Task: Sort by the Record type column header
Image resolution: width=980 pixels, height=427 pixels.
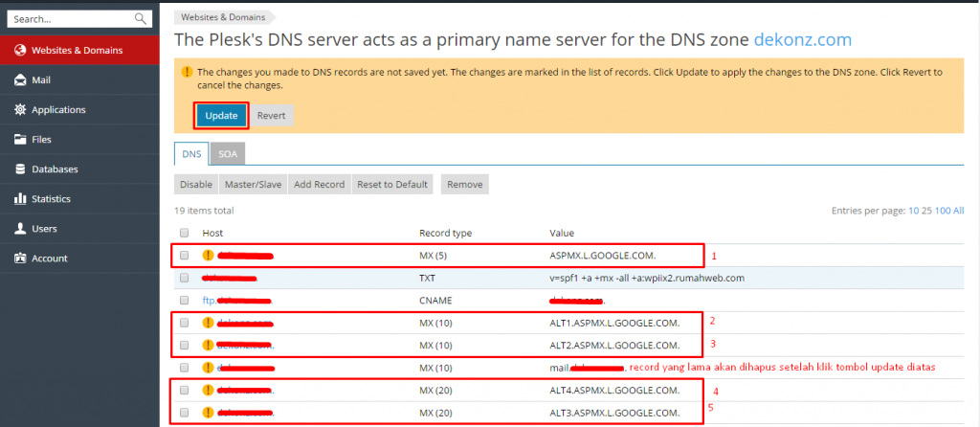Action: 445,233
